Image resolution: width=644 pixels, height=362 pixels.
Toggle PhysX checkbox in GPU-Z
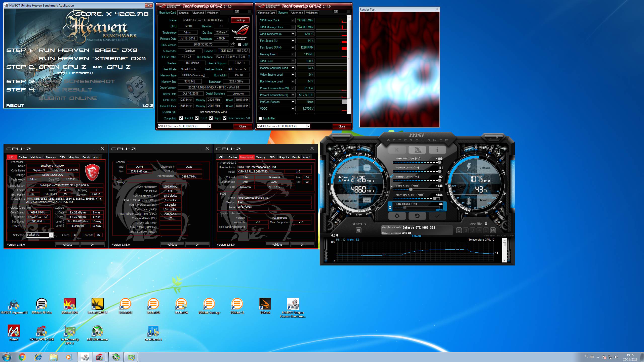click(211, 118)
